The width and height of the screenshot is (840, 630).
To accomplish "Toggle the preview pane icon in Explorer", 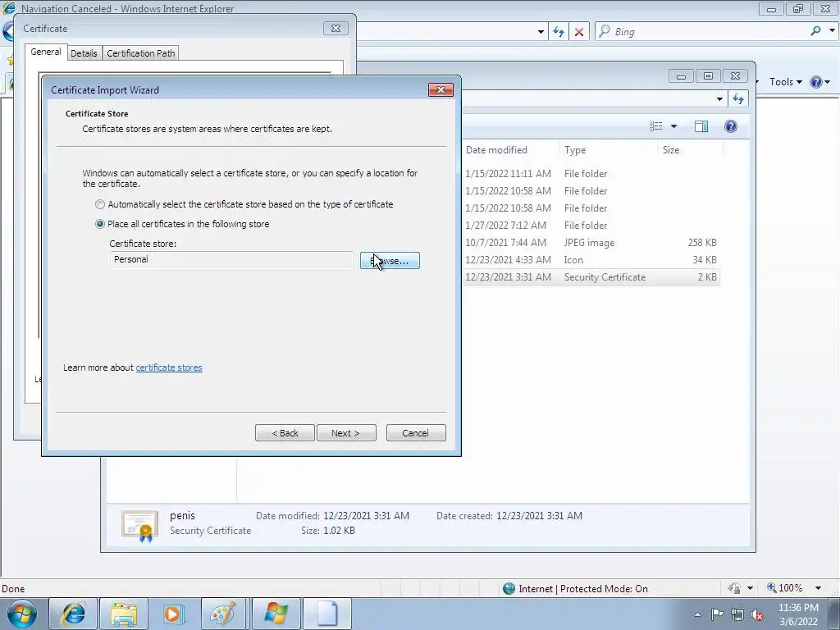I will point(701,126).
